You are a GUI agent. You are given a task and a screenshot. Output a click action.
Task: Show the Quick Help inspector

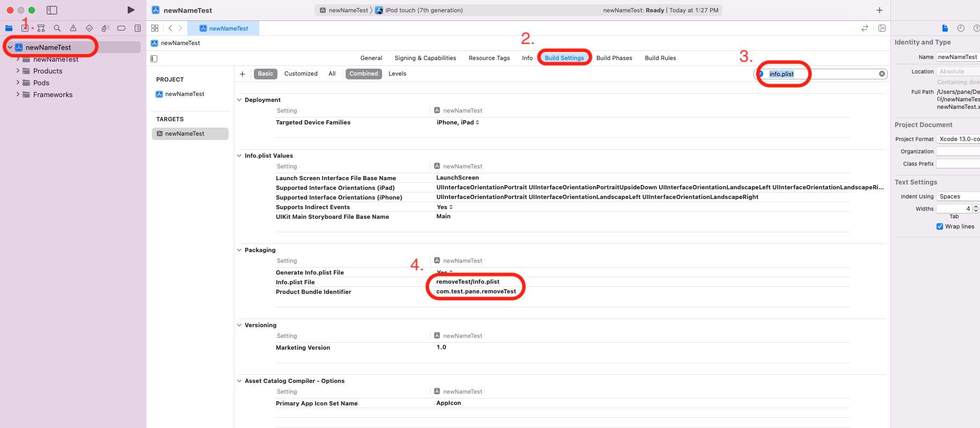coord(976,28)
